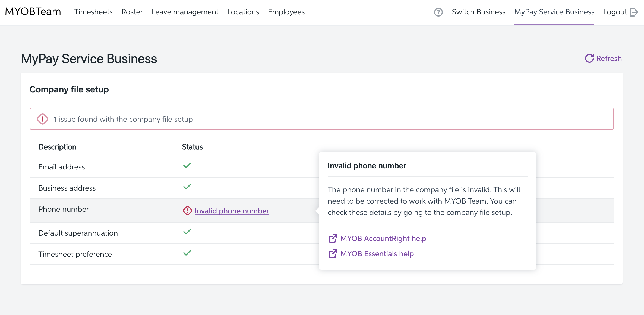Screen dimensions: 644x315
Task: Click the alert icon in the issue banner
Action: tap(43, 119)
